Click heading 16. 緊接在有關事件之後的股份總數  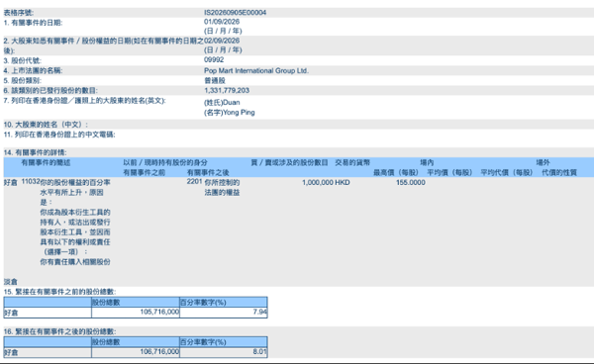pyautogui.click(x=59, y=331)
